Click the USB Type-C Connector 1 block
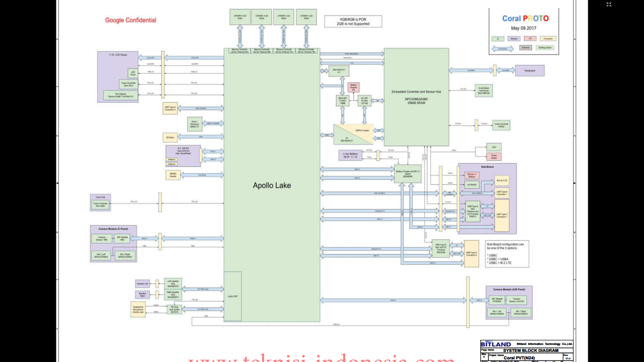This screenshot has height=362, width=644. (x=502, y=216)
